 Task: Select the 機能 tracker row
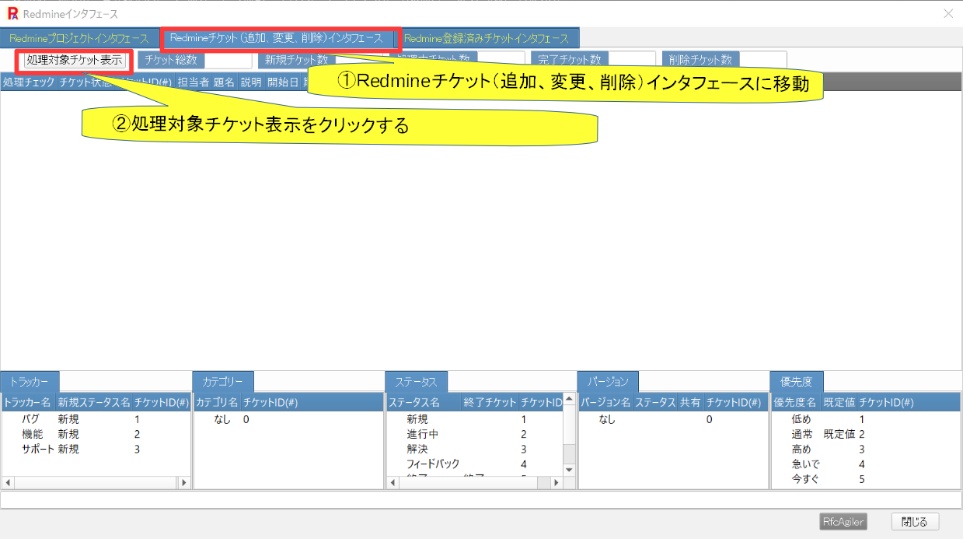click(x=96, y=434)
